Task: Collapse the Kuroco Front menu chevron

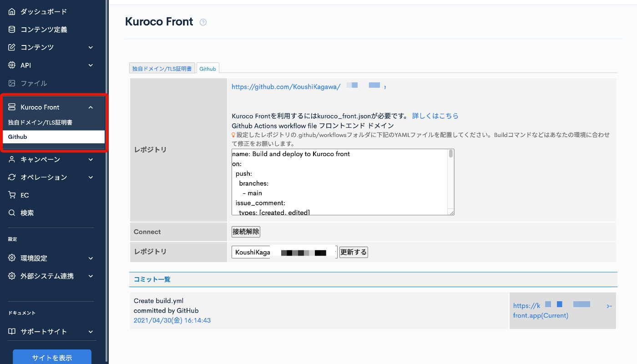Action: coord(91,107)
